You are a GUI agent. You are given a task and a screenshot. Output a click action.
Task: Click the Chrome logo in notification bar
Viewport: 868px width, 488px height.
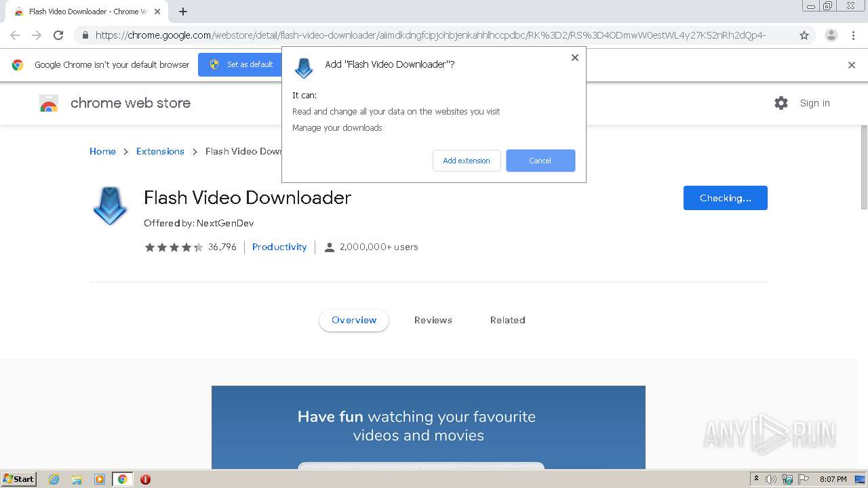click(x=18, y=65)
